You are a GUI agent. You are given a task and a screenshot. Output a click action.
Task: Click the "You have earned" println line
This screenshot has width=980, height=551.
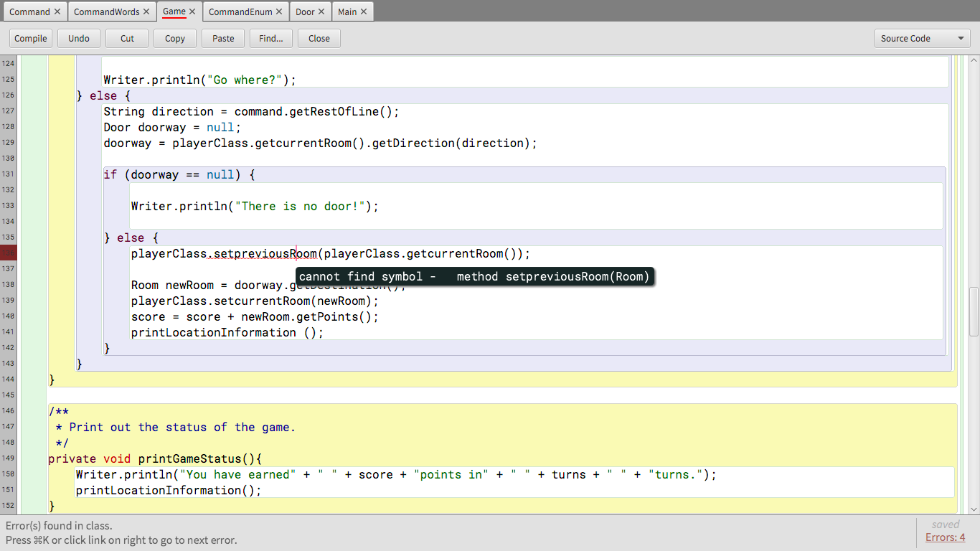396,474
